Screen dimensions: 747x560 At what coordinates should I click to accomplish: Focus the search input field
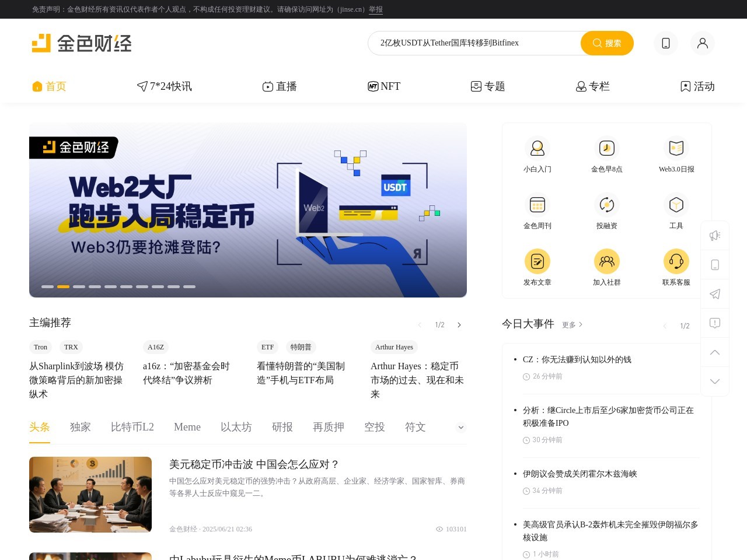(474, 43)
